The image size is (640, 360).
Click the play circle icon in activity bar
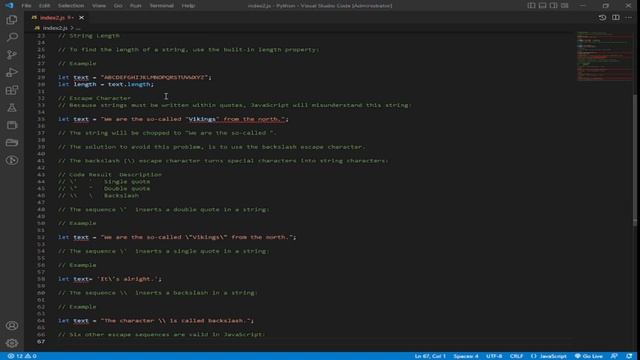pyautogui.click(x=12, y=160)
